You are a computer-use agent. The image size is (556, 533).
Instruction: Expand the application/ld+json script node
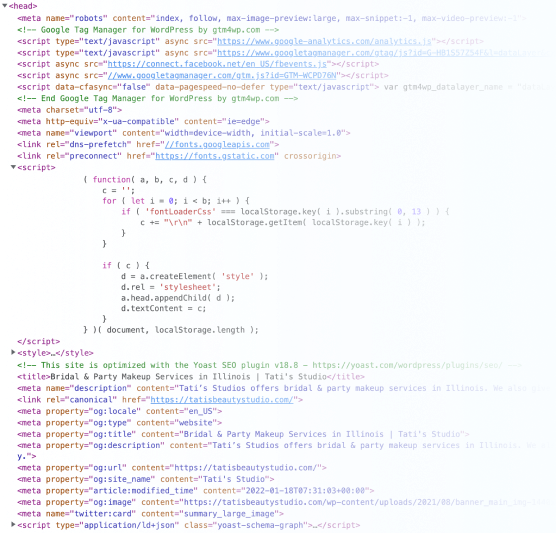click(13, 524)
